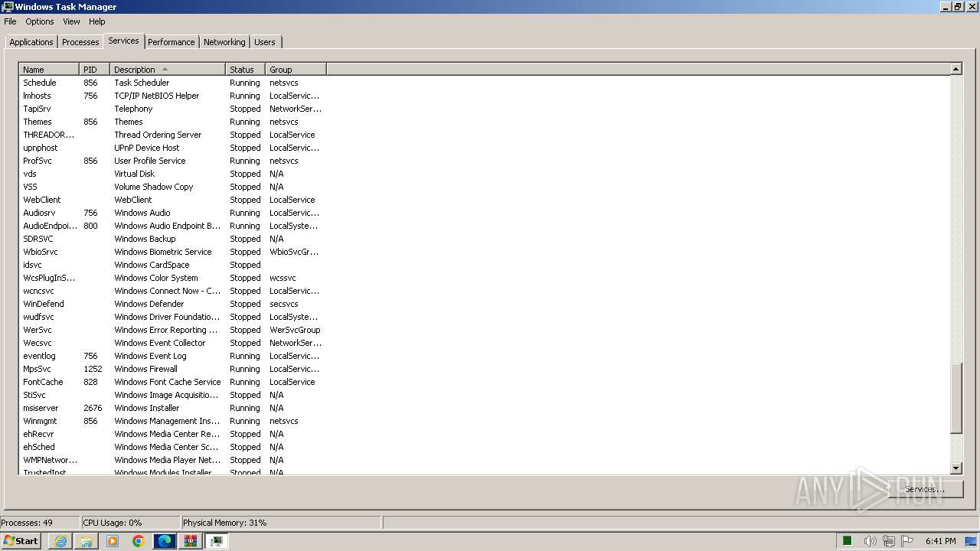
Task: Click the Task Manager CPU meter tray icon
Action: [x=848, y=541]
